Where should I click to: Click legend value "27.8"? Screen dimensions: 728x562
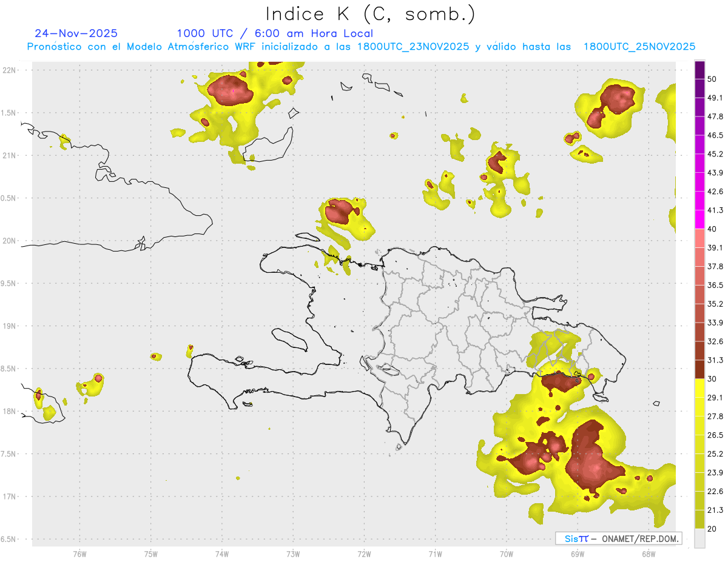click(715, 416)
